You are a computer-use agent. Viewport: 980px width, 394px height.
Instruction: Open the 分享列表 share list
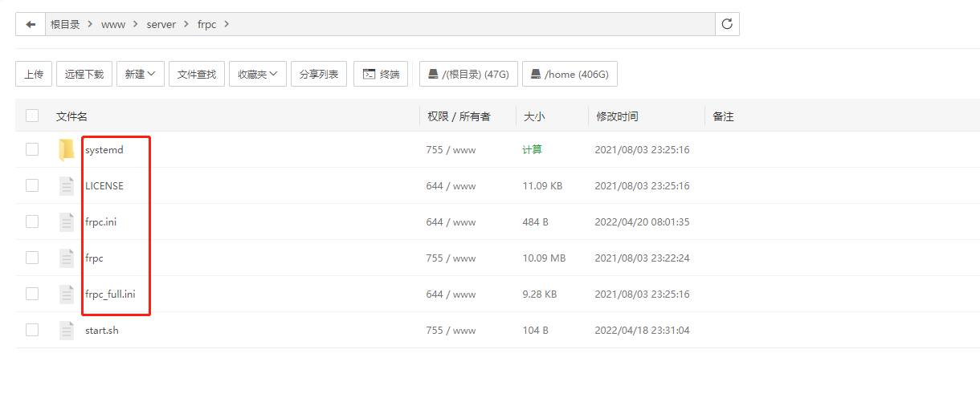point(319,74)
